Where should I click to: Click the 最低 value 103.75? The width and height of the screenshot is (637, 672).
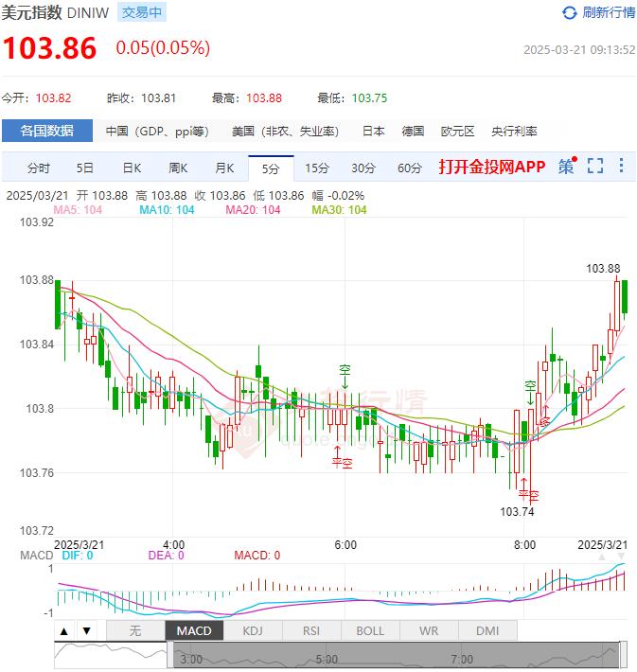[x=369, y=98]
